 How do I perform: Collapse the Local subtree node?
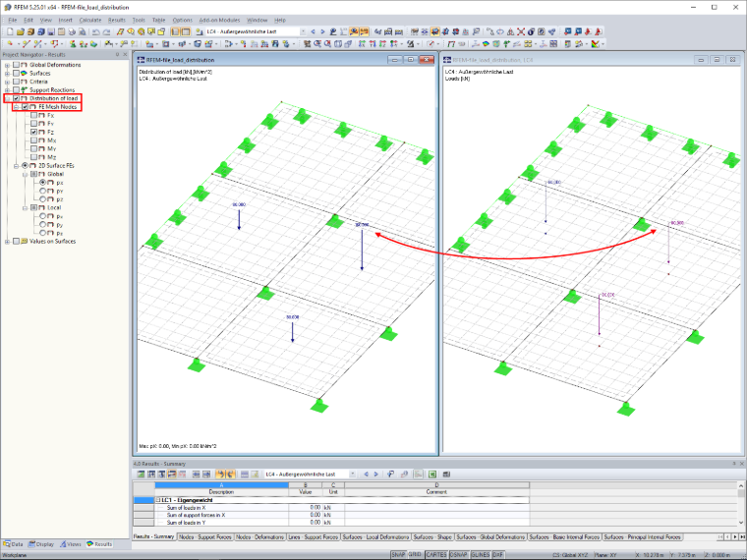(x=25, y=207)
